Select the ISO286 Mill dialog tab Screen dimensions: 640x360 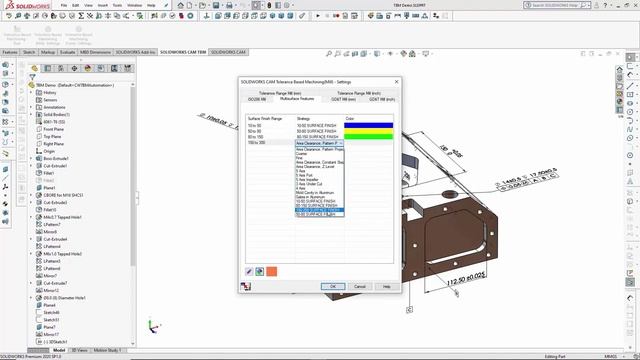[x=256, y=99]
